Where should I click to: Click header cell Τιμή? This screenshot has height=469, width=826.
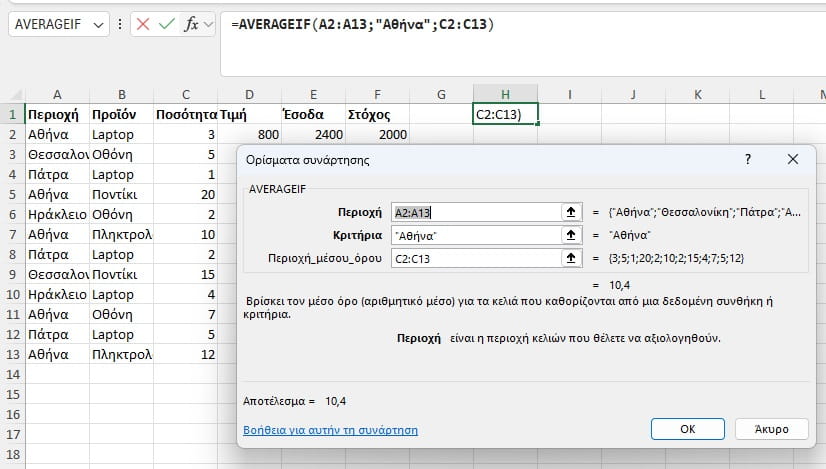pos(250,114)
